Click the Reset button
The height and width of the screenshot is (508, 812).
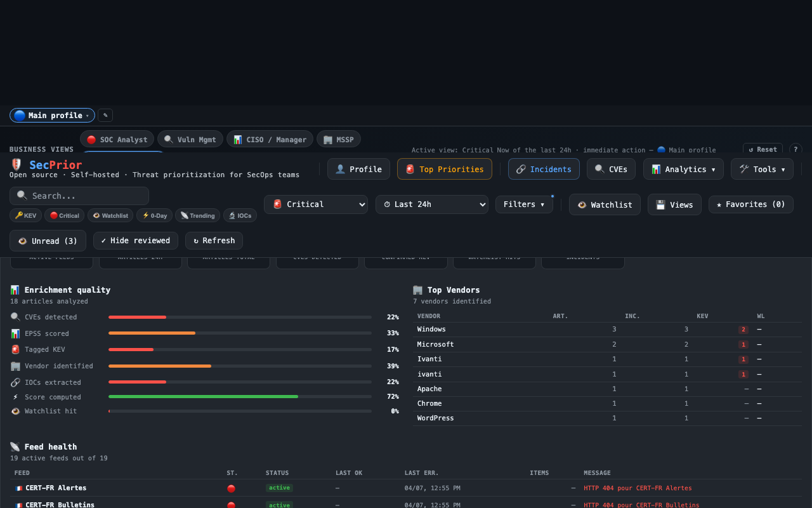tap(763, 149)
